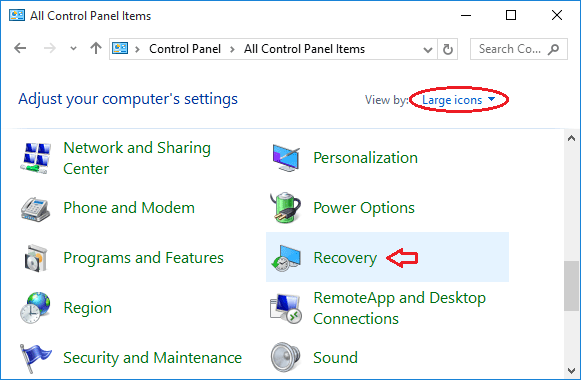Open the address bar history dropdown arrow

(428, 49)
